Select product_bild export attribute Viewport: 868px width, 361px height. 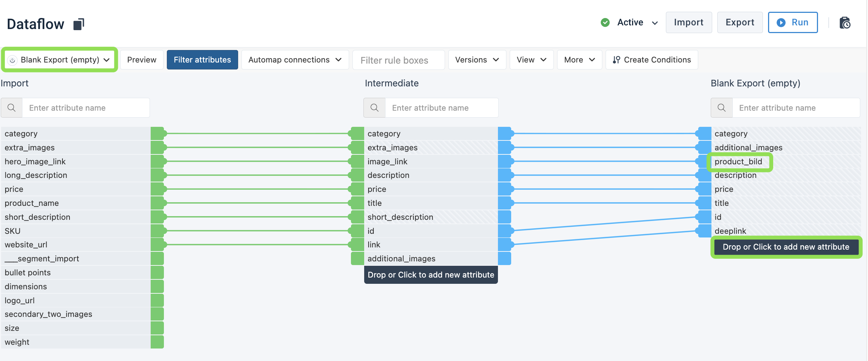[x=786, y=161]
